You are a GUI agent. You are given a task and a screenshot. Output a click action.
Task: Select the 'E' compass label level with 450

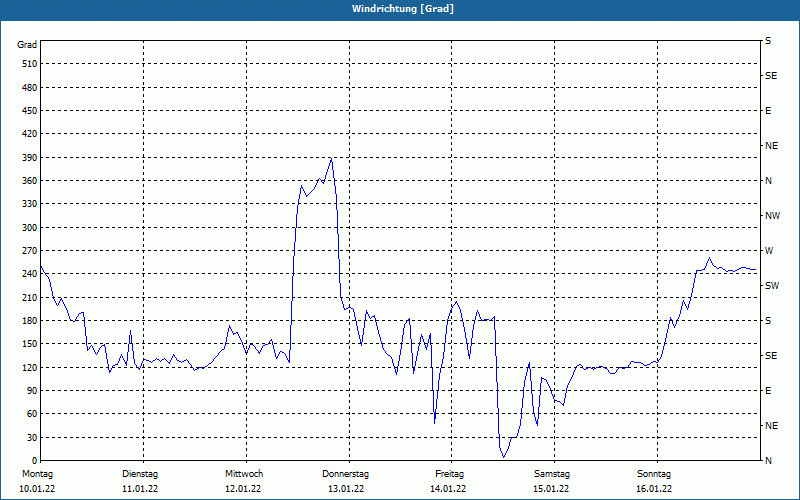(x=768, y=111)
